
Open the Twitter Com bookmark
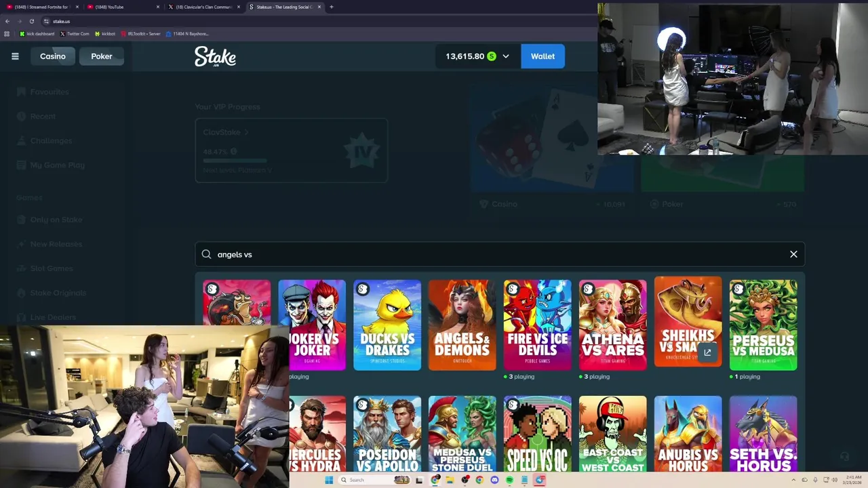point(75,33)
